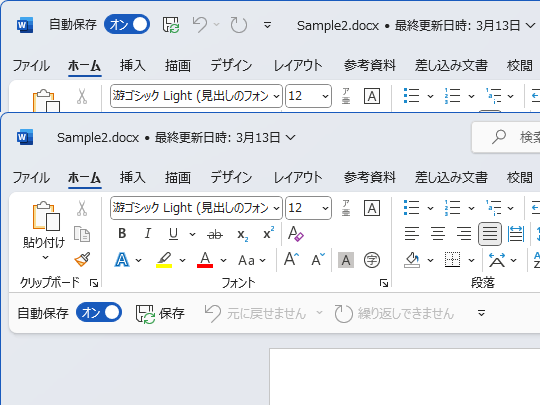Apply distributed alignment
The width and height of the screenshot is (540, 405).
[x=516, y=234]
